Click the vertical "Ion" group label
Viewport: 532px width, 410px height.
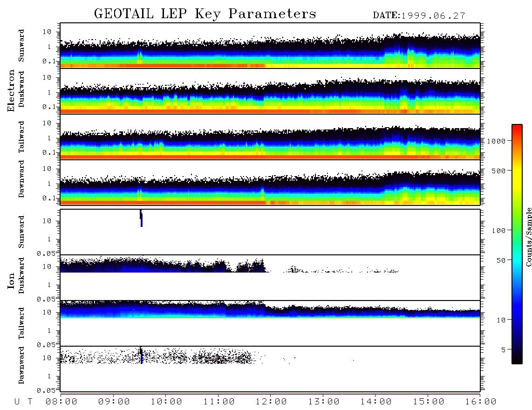tap(11, 280)
